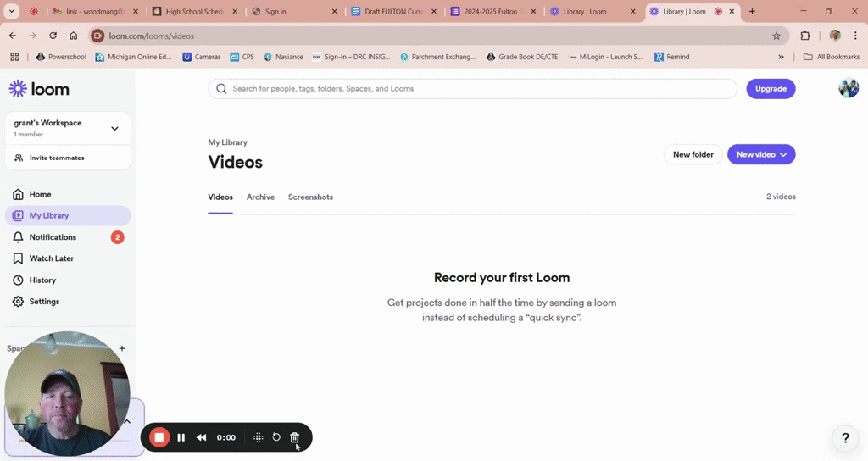Open the drawing tools grid icon
Screen dimensions: 868x461
point(258,437)
